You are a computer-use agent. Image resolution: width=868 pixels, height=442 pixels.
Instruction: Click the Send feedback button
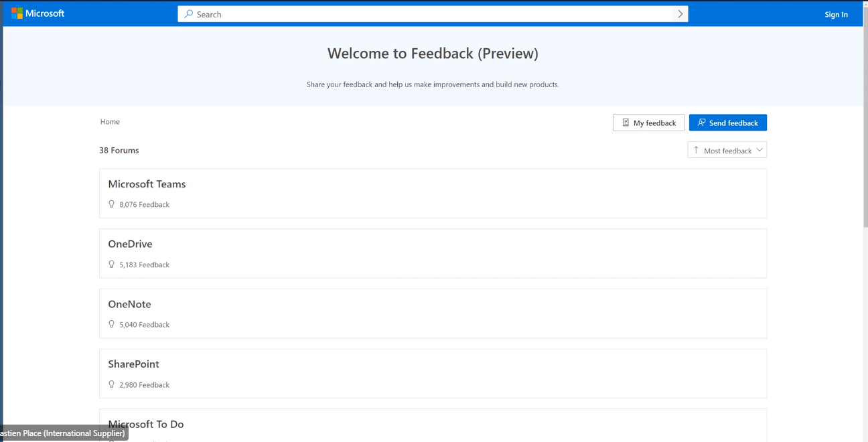pos(728,123)
